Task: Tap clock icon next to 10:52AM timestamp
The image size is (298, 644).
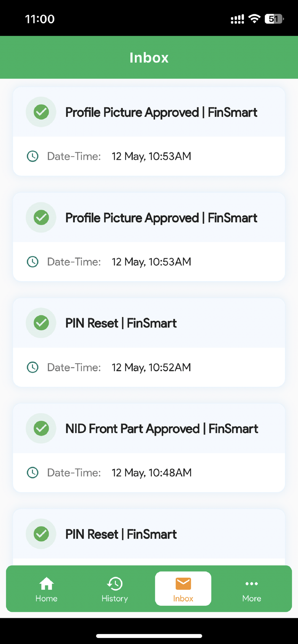Action: [x=32, y=367]
